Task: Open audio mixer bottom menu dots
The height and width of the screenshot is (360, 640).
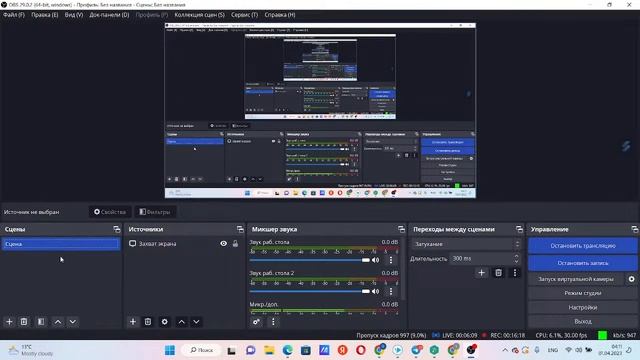Action: 273,322
